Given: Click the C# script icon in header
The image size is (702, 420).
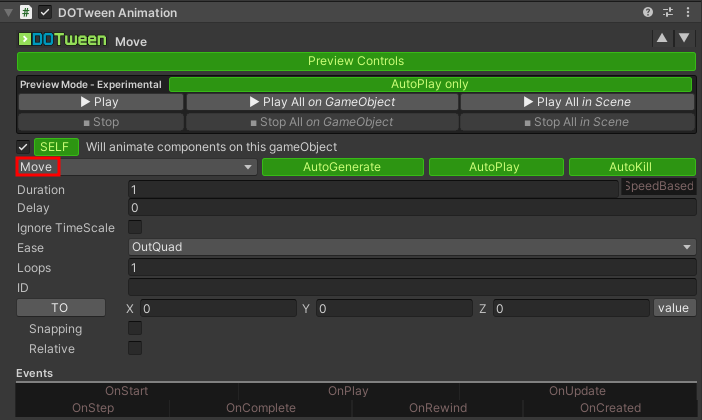Looking at the screenshot, I should point(26,13).
